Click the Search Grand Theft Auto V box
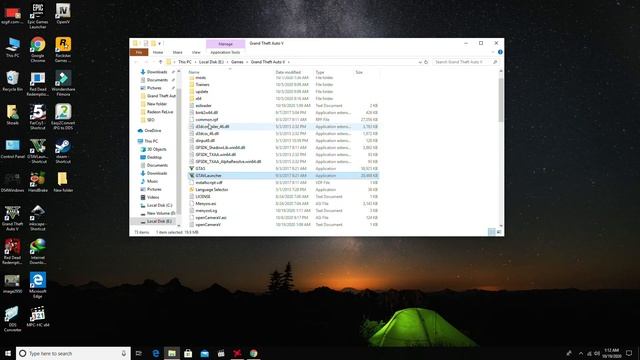This screenshot has width=640, height=360. pyautogui.click(x=466, y=62)
